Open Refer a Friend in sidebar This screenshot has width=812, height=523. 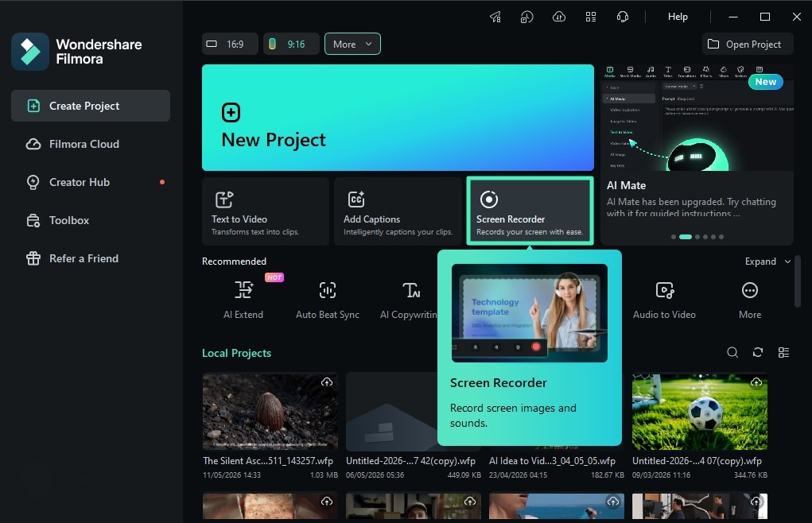[x=91, y=258]
